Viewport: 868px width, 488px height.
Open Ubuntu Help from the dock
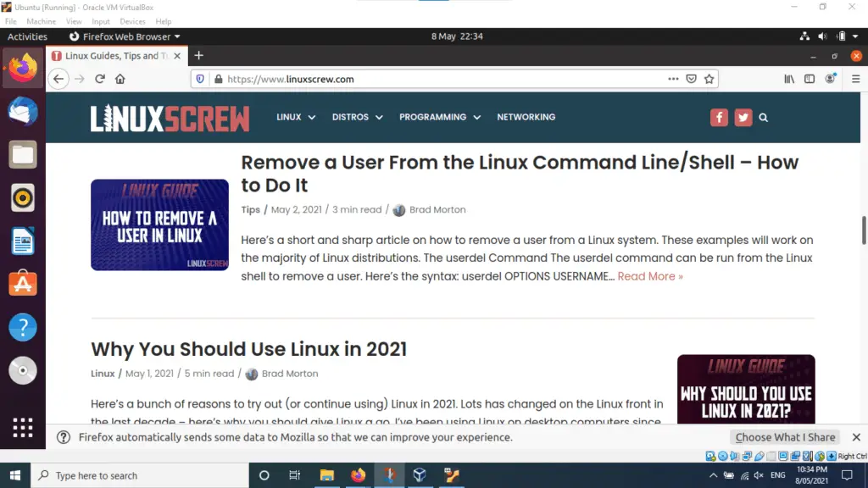23,327
